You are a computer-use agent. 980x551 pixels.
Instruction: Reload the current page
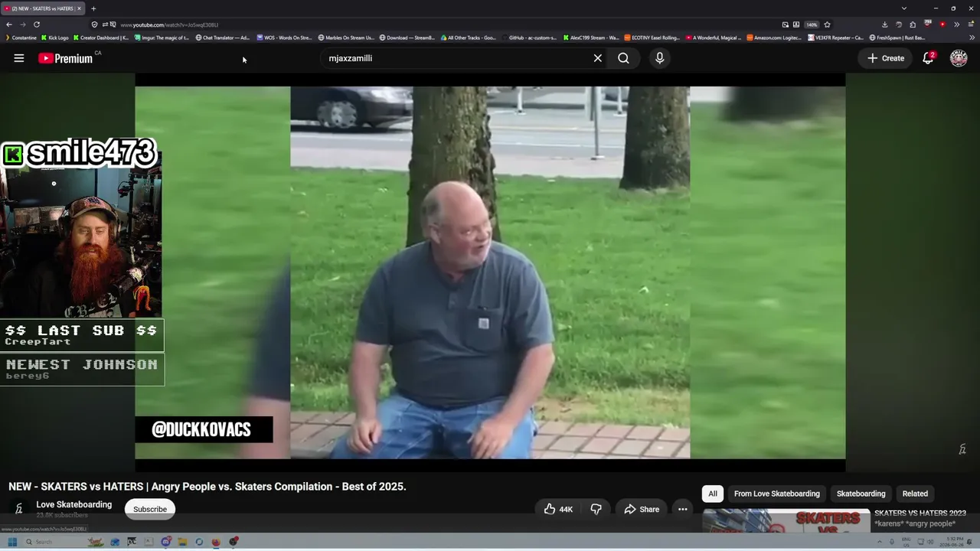click(x=36, y=24)
